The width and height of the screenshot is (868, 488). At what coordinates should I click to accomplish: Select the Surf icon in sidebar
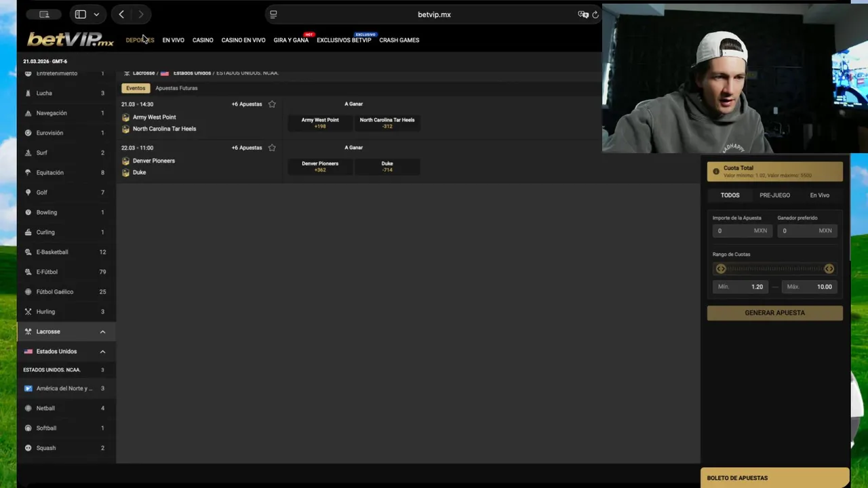(28, 152)
